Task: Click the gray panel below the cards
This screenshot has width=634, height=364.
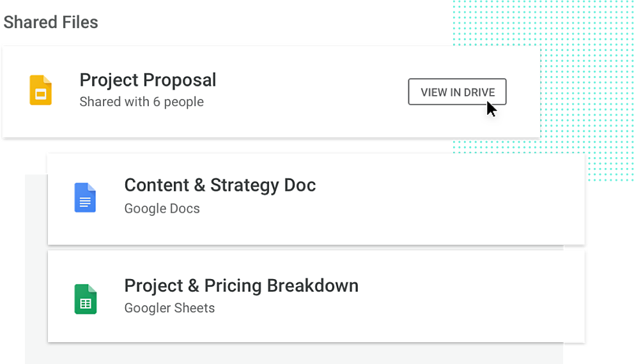Action: 294,354
